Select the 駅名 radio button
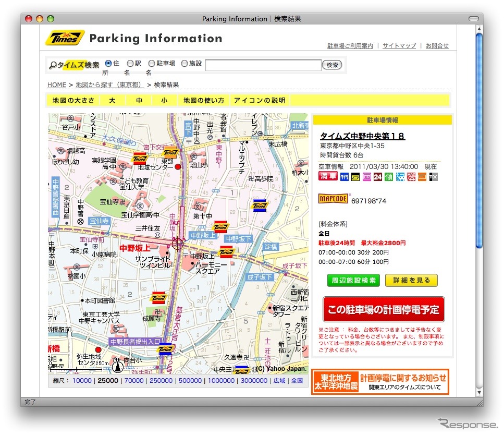The width and height of the screenshot is (504, 435). click(x=130, y=64)
